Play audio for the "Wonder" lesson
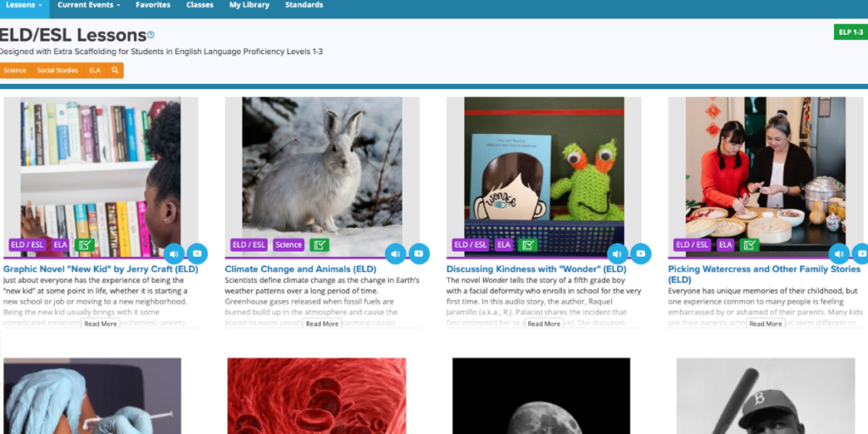868x434 pixels. (x=617, y=254)
